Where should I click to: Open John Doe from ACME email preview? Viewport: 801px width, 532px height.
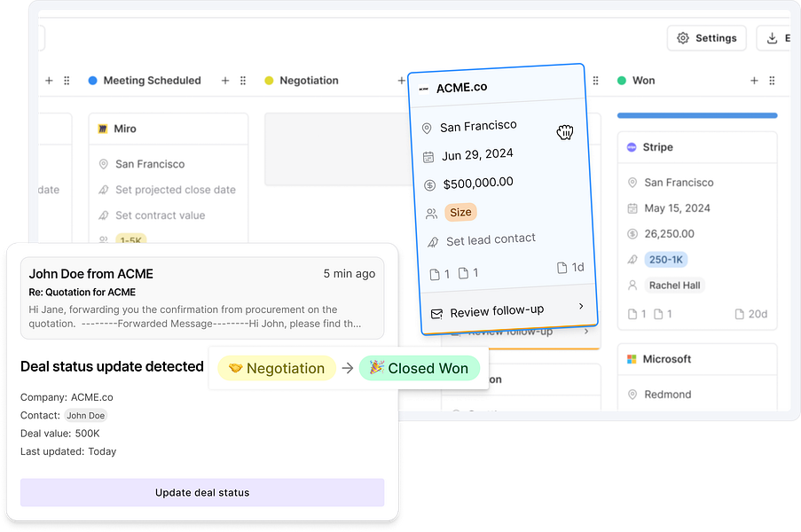(202, 298)
